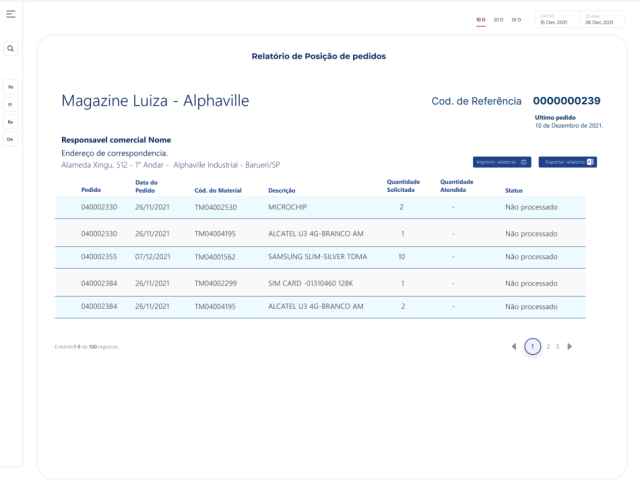Viewport: 640px width, 480px height.
Task: Go to page 2 in pagination
Action: pyautogui.click(x=548, y=347)
